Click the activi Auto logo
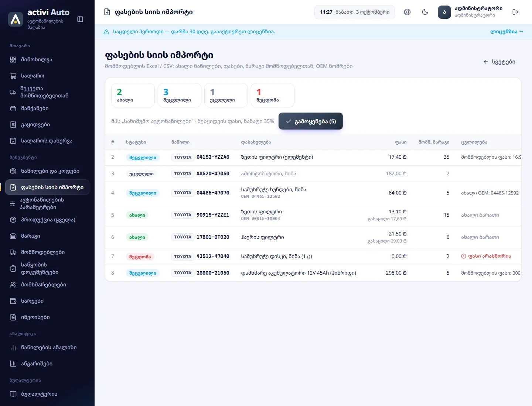Viewport: 532px width, 406px height. 16,19
